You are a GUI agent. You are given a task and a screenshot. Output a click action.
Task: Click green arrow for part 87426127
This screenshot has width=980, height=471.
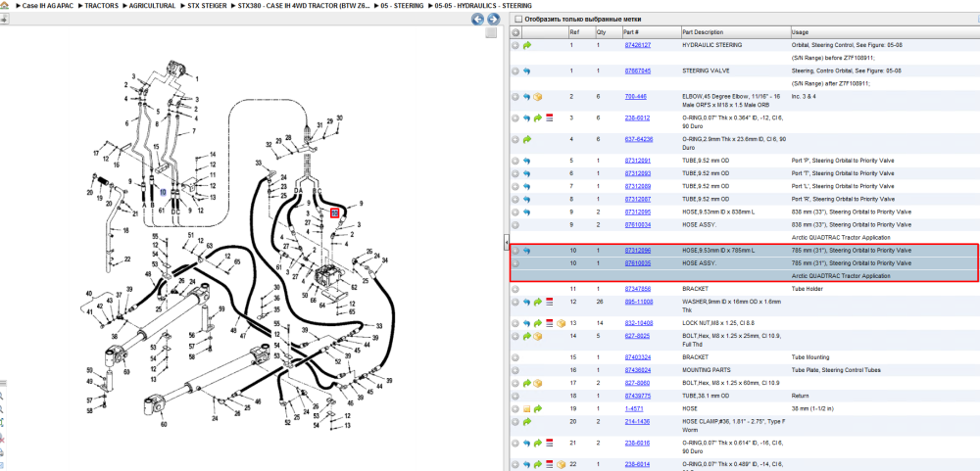click(527, 45)
